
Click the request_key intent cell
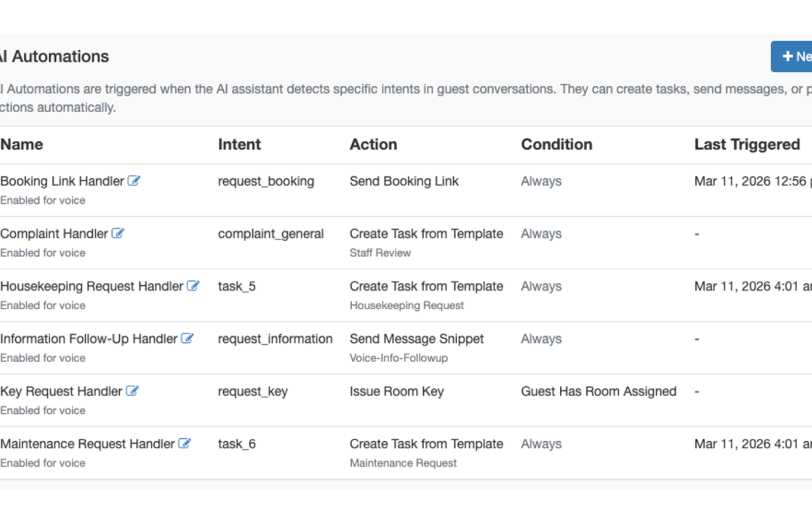click(x=253, y=391)
